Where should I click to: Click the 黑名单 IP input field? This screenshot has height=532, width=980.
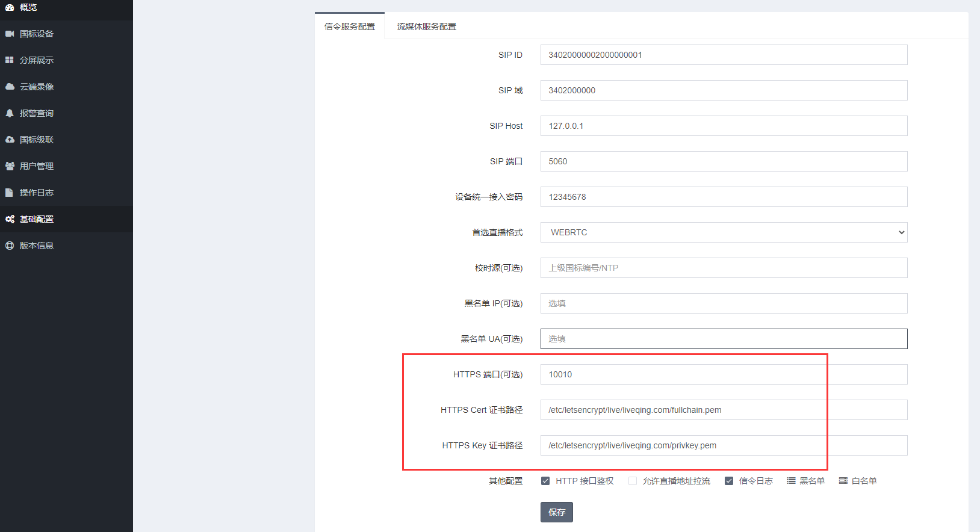pos(724,303)
